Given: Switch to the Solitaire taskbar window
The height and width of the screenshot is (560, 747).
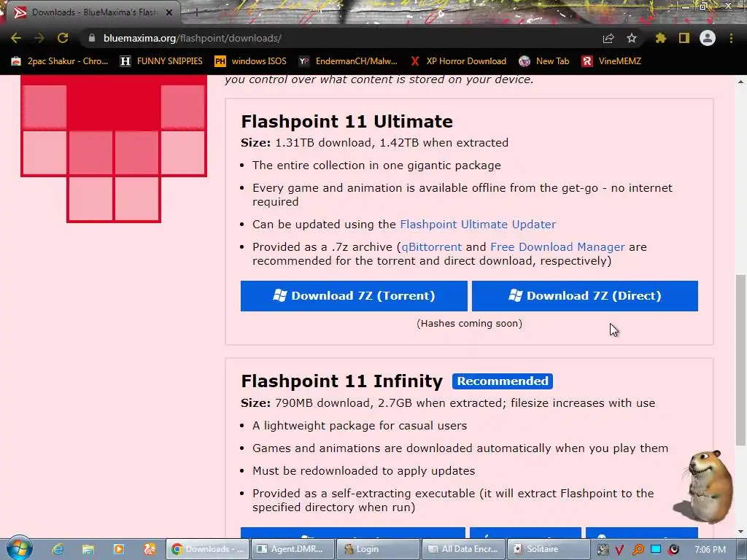Looking at the screenshot, I should [x=549, y=549].
